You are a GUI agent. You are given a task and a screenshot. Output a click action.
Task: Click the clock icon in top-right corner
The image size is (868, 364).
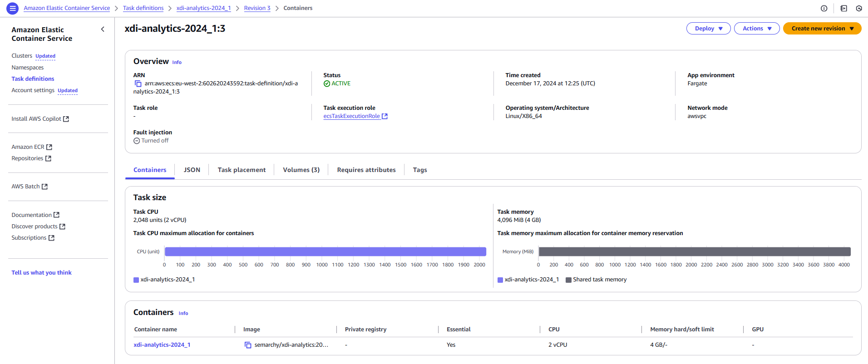tap(859, 8)
